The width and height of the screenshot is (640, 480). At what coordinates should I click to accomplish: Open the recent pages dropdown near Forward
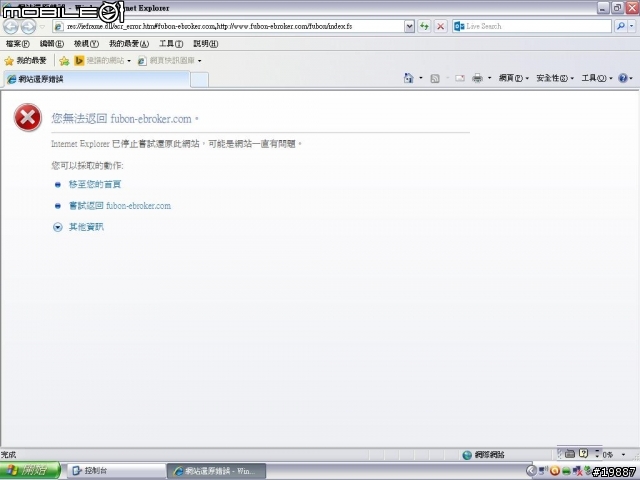(42, 27)
